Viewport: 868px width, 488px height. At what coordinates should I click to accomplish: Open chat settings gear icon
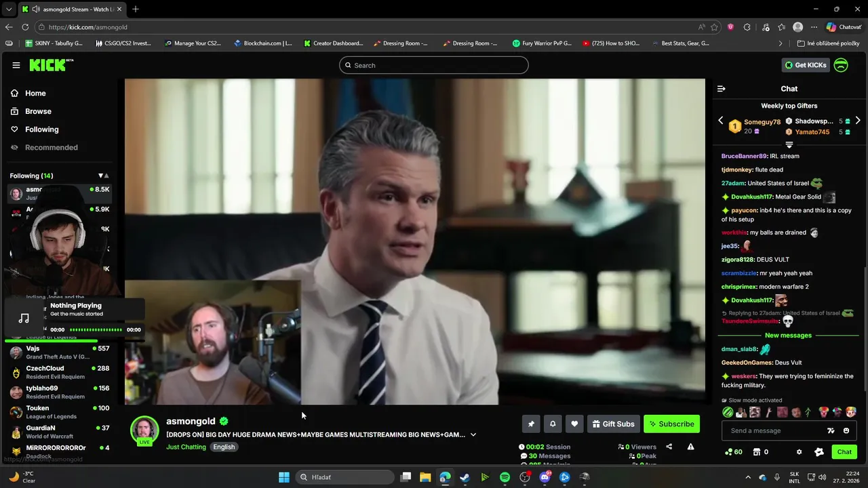pos(799,452)
